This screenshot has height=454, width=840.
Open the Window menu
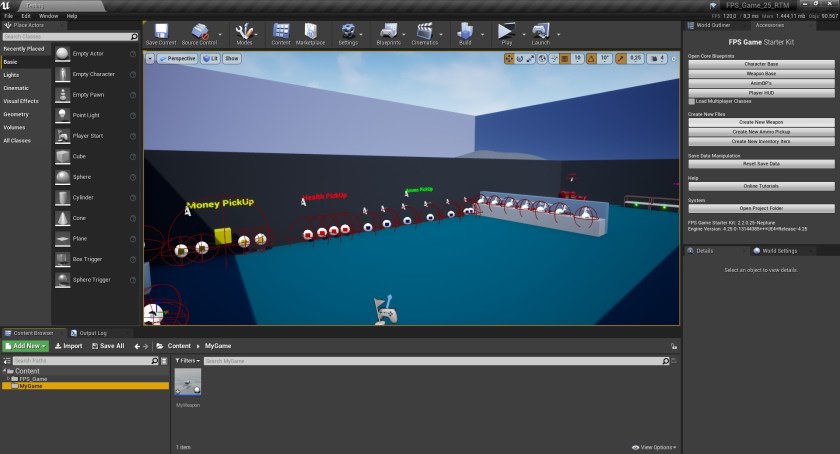[48, 16]
